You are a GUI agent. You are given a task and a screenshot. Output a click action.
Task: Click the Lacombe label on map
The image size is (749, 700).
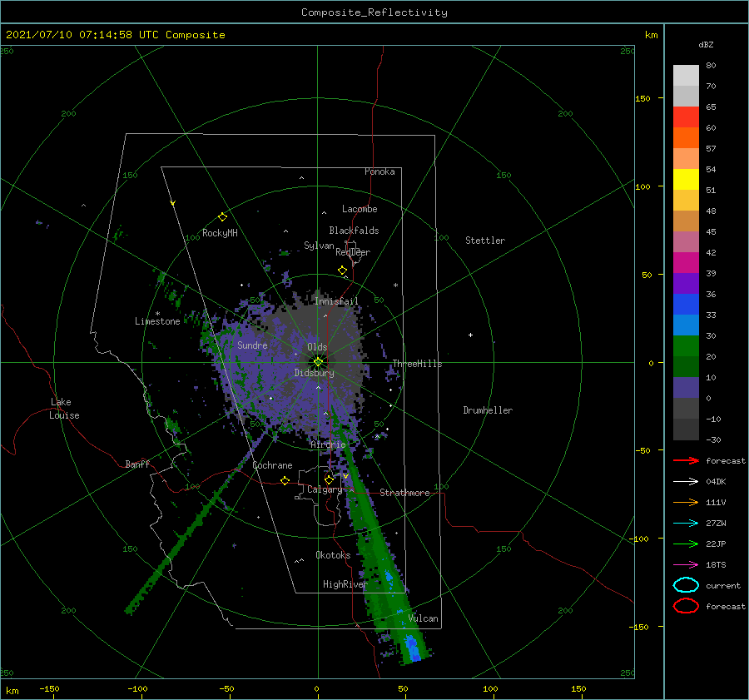(360, 209)
